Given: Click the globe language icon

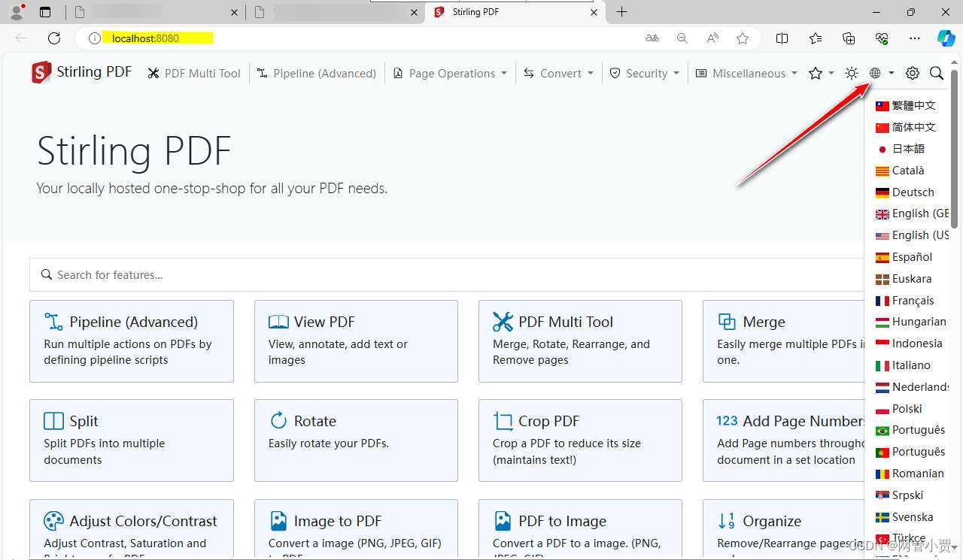Looking at the screenshot, I should (875, 73).
